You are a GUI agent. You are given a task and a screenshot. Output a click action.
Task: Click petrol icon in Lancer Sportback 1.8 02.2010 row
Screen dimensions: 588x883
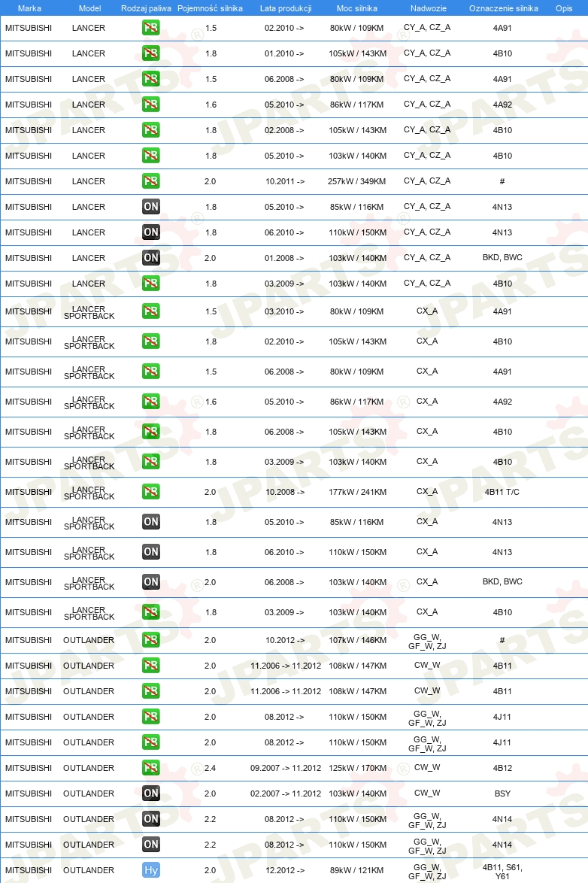coord(150,341)
